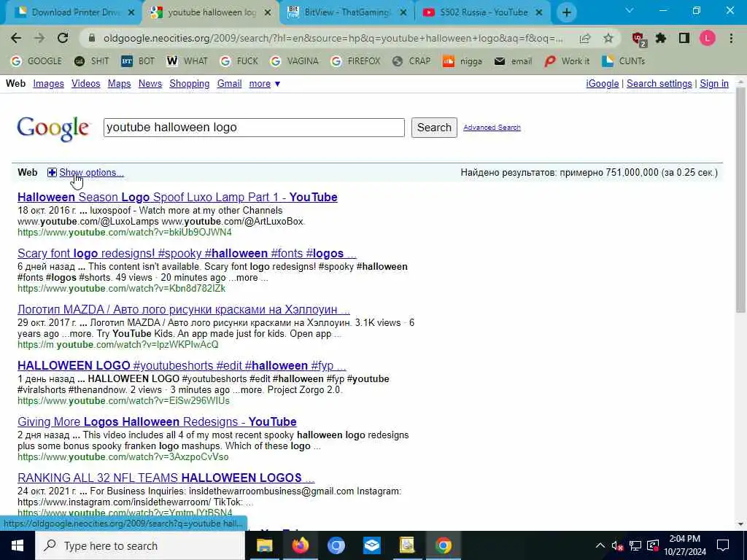Open the Videos search link

pos(86,84)
